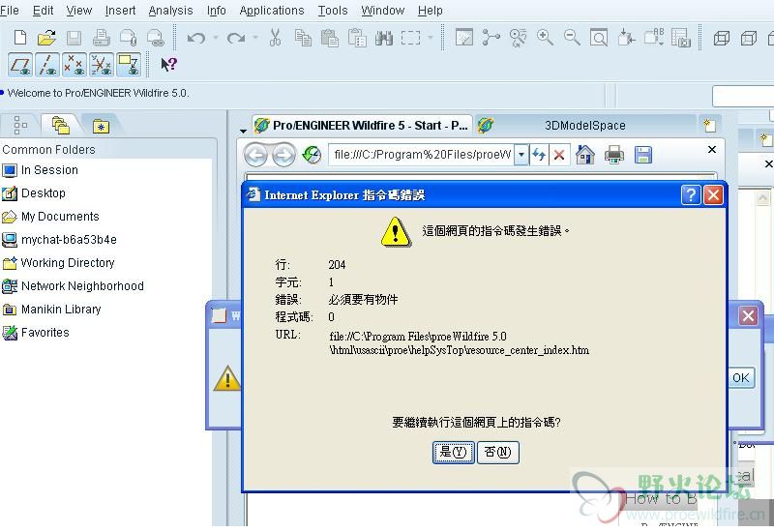Expand the browser tab list arrow

coord(244,131)
